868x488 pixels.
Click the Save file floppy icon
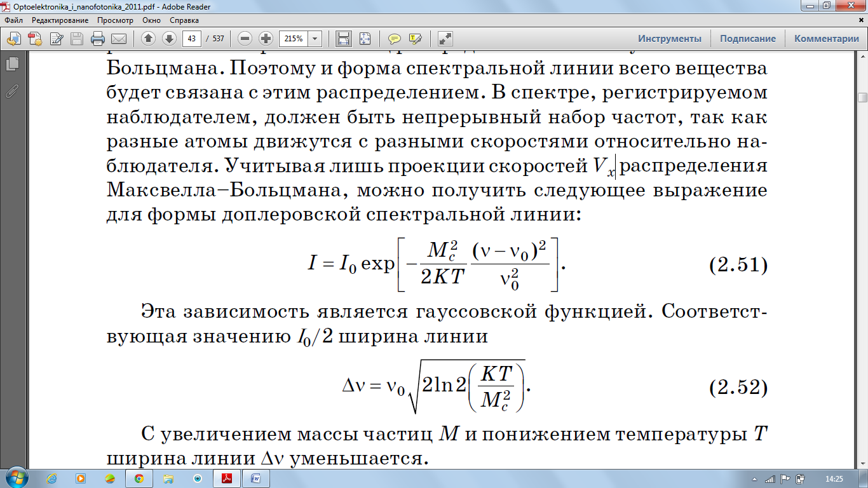[x=77, y=39]
